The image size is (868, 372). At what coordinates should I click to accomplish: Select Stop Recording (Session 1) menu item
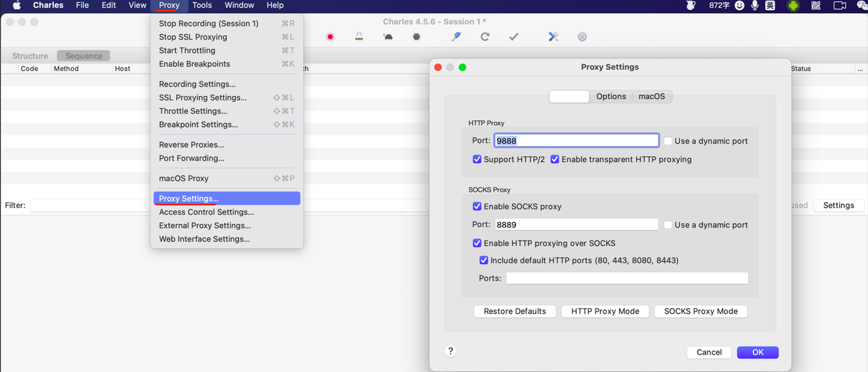227,24
